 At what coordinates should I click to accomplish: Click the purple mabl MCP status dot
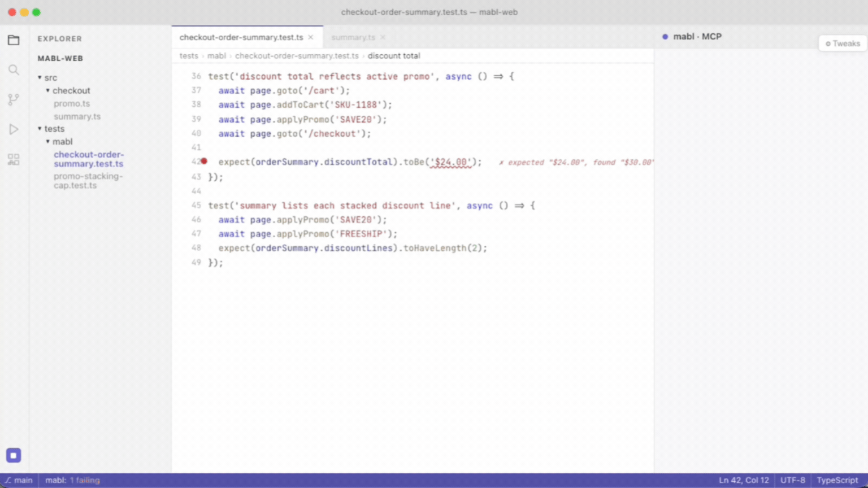(x=665, y=37)
